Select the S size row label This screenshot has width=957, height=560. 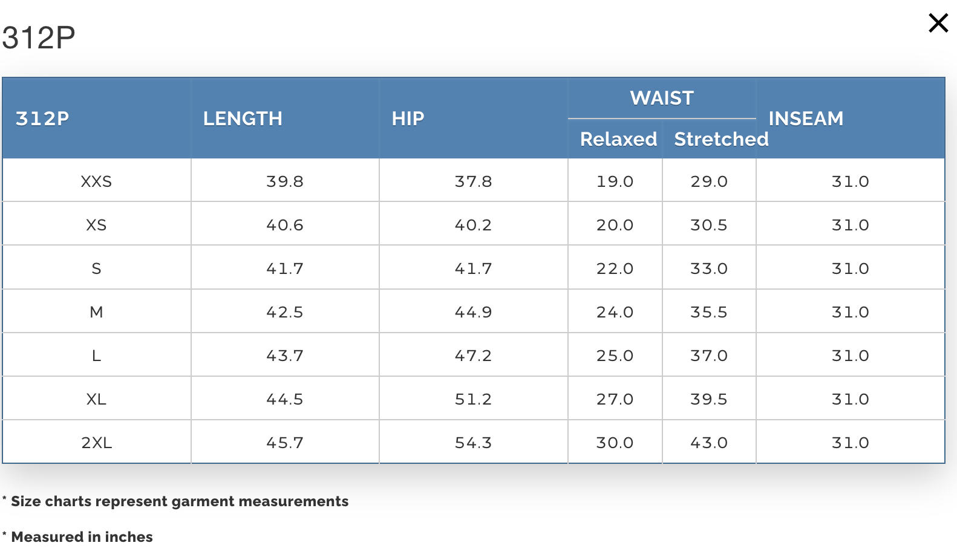pos(96,269)
